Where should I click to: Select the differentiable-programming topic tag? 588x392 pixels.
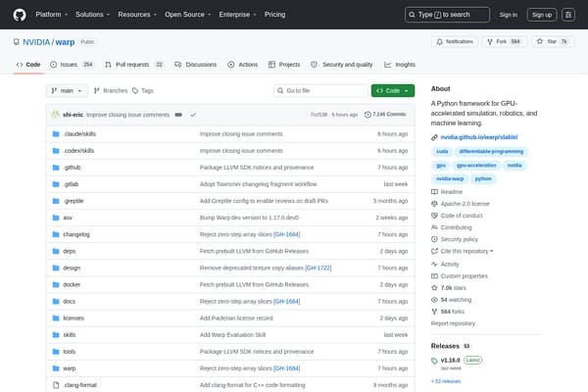pos(491,152)
